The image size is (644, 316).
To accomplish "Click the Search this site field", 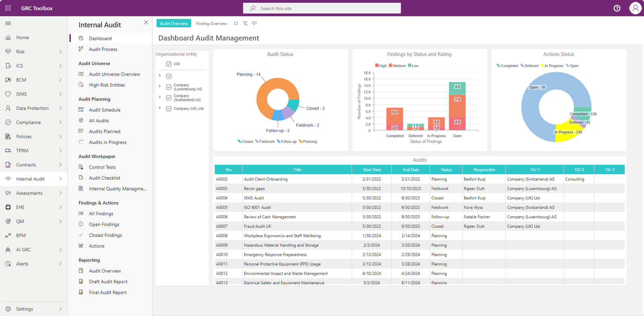I will (322, 8).
